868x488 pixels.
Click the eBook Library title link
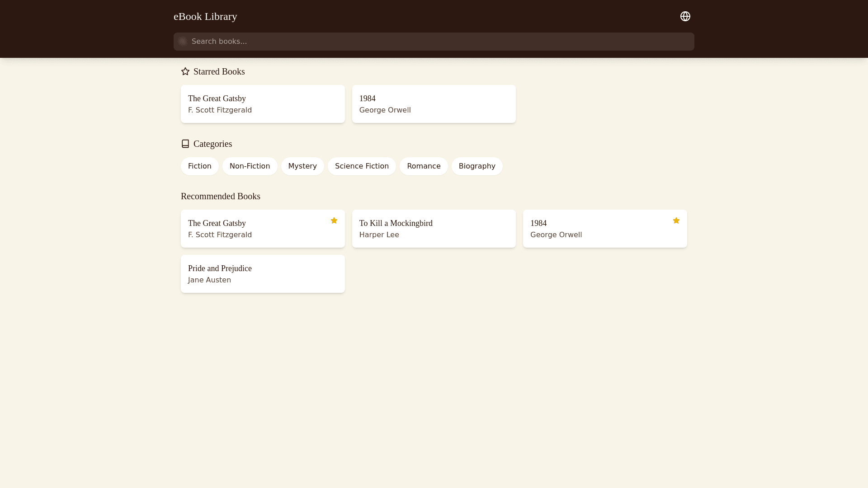point(205,16)
